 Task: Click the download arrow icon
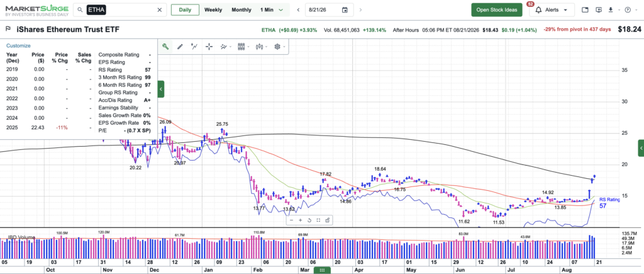[611, 10]
